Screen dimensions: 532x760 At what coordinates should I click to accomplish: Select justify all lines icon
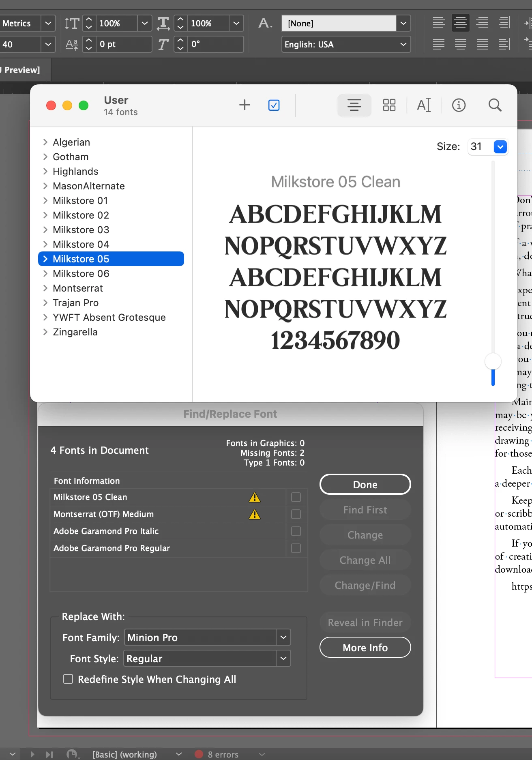tap(482, 44)
